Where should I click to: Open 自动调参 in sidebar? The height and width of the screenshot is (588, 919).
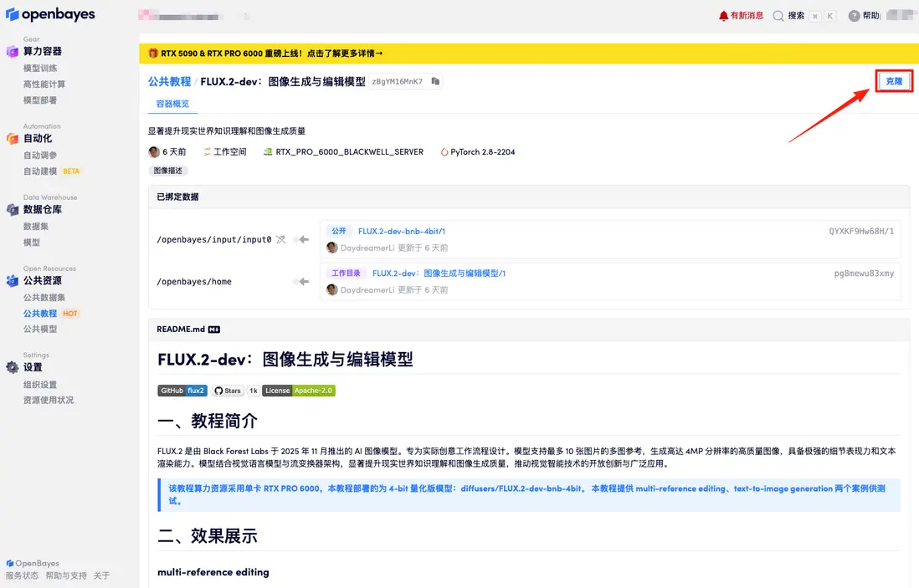point(40,156)
